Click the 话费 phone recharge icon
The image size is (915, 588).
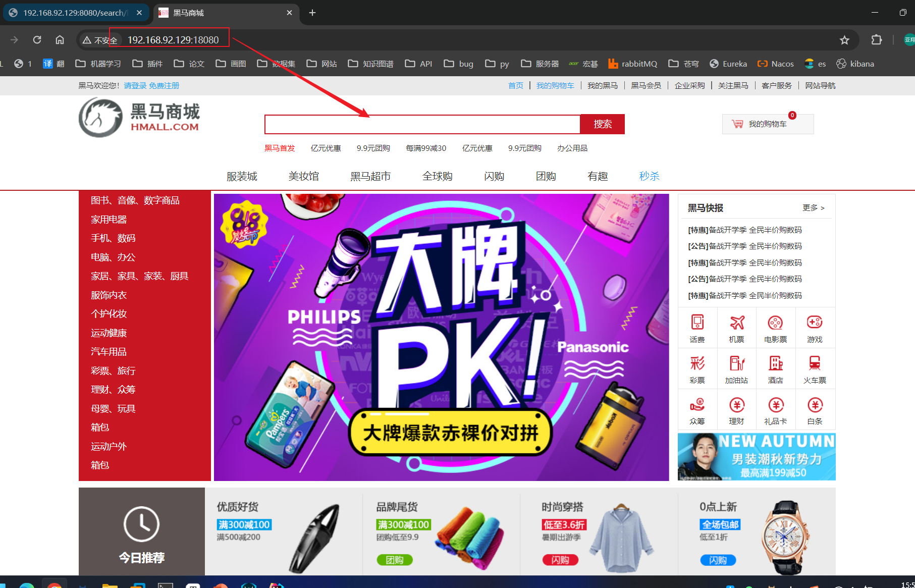697,323
